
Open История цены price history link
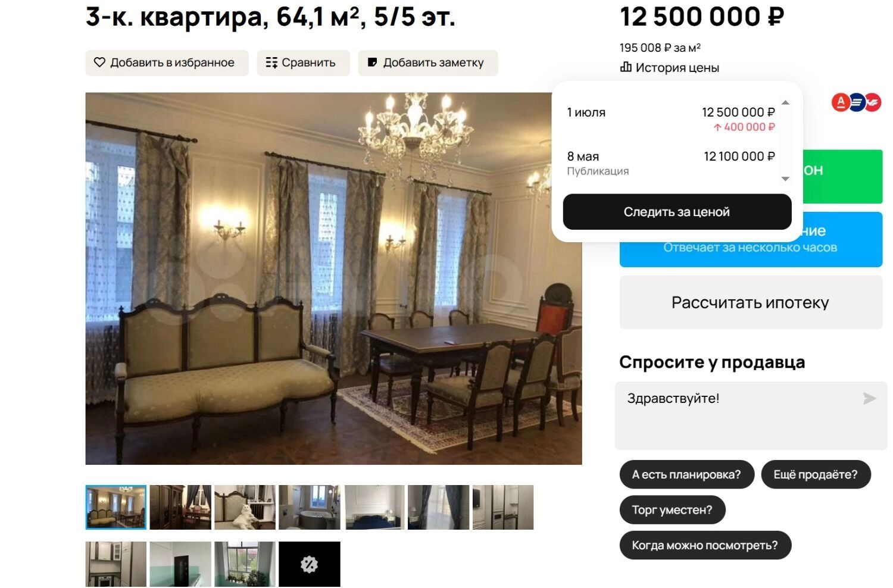tap(670, 67)
